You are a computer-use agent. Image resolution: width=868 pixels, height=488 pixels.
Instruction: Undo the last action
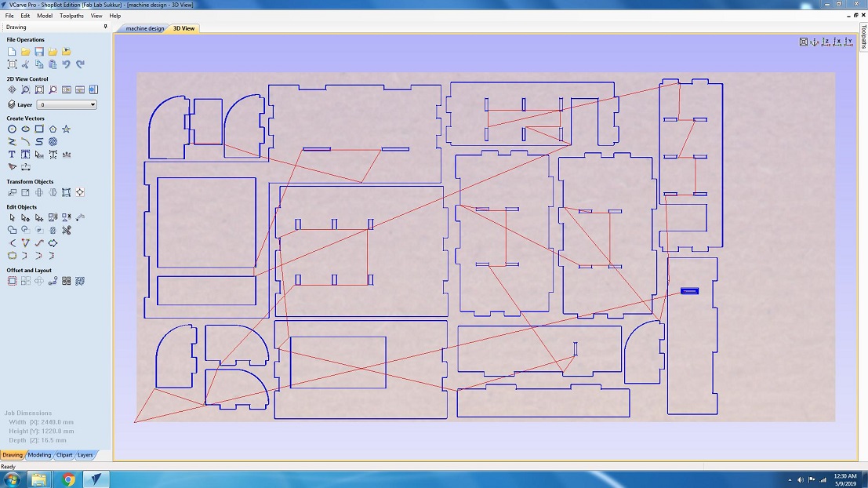tap(67, 64)
